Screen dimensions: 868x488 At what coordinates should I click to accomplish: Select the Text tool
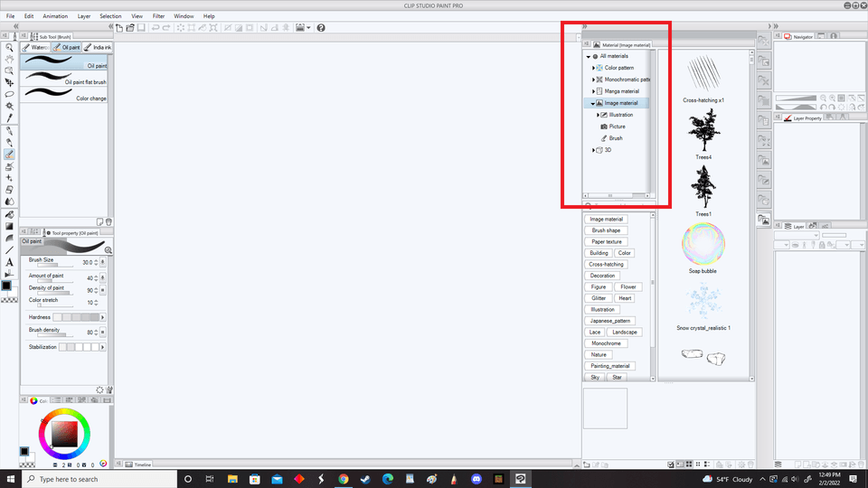9,262
